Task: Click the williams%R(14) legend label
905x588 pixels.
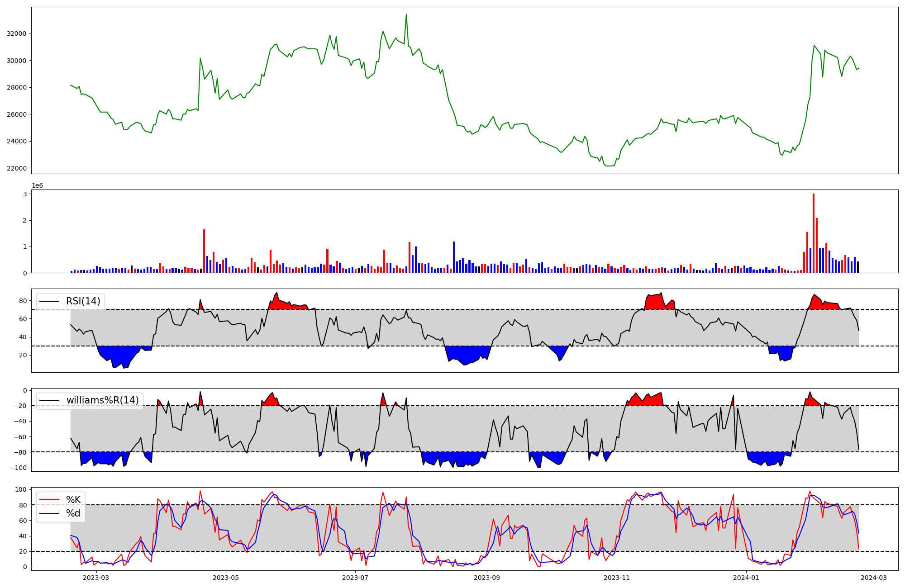Action: click(102, 400)
